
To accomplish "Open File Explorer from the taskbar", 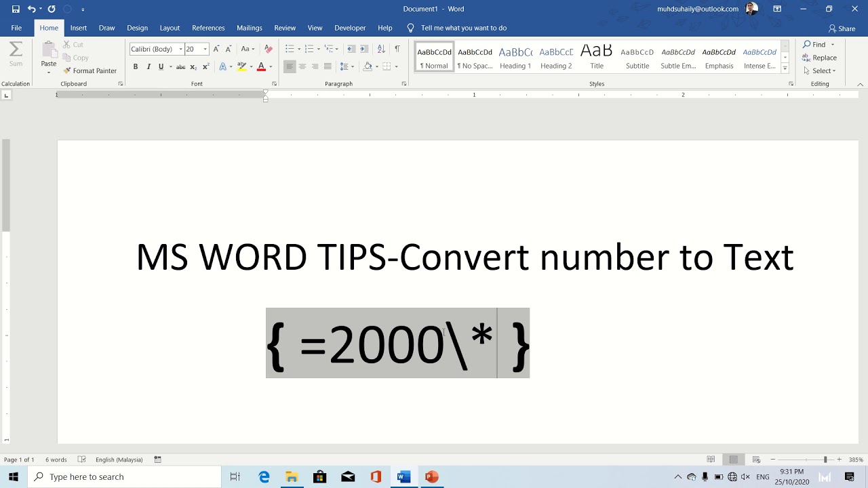I will (292, 477).
